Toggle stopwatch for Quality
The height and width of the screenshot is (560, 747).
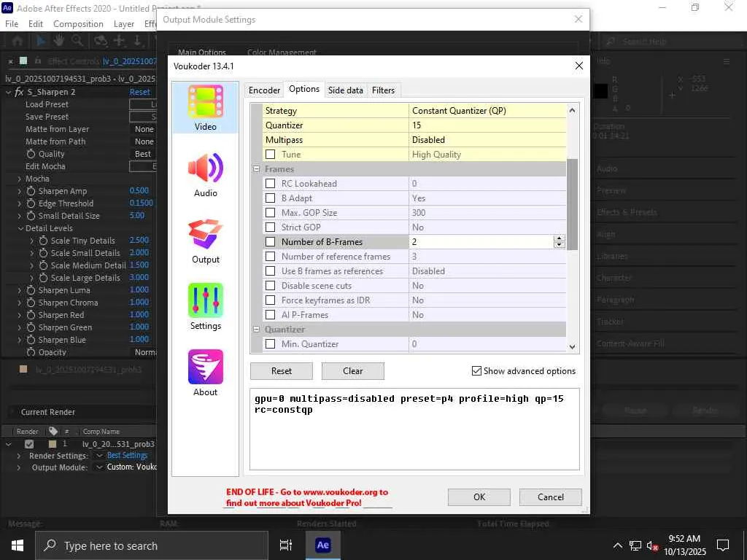(x=31, y=154)
